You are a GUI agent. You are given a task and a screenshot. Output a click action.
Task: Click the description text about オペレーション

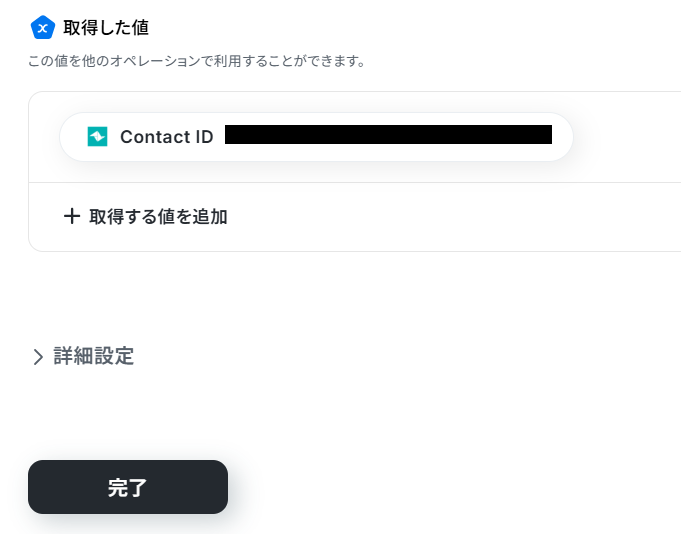coord(196,62)
